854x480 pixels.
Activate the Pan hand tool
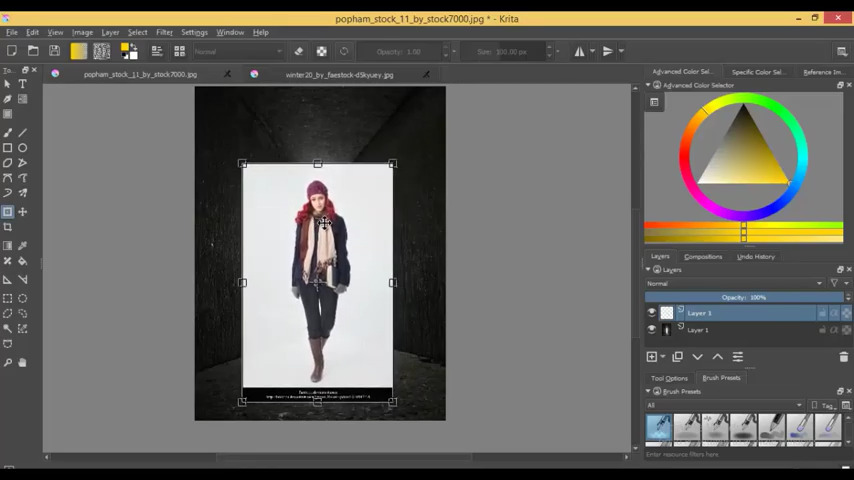coord(23,362)
